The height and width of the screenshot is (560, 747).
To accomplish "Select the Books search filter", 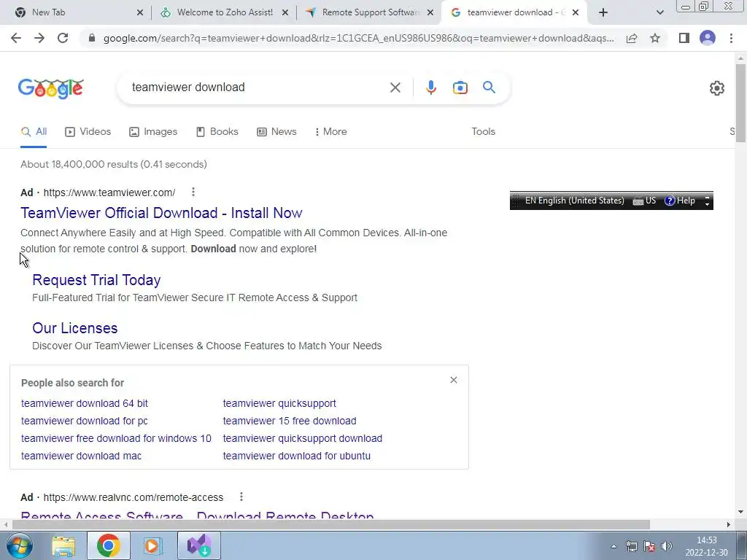I will pyautogui.click(x=217, y=131).
